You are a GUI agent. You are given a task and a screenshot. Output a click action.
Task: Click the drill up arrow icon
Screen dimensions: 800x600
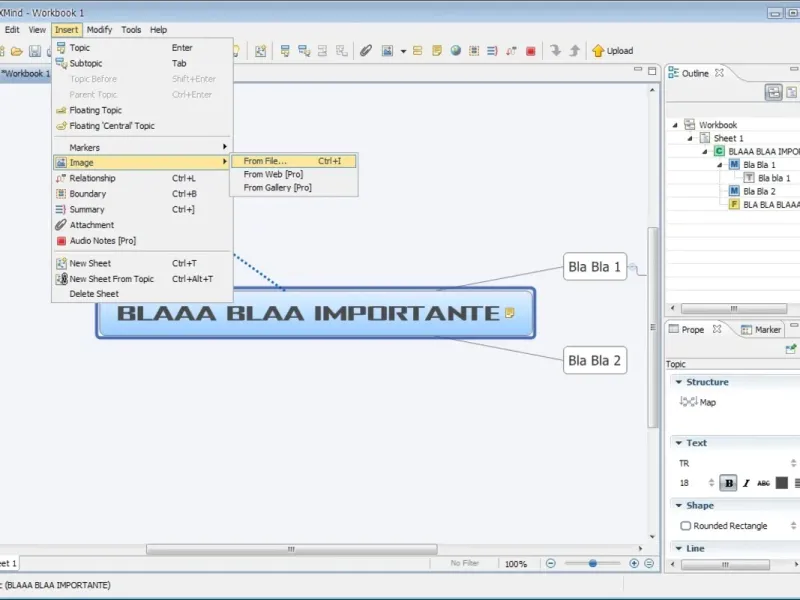[x=574, y=51]
